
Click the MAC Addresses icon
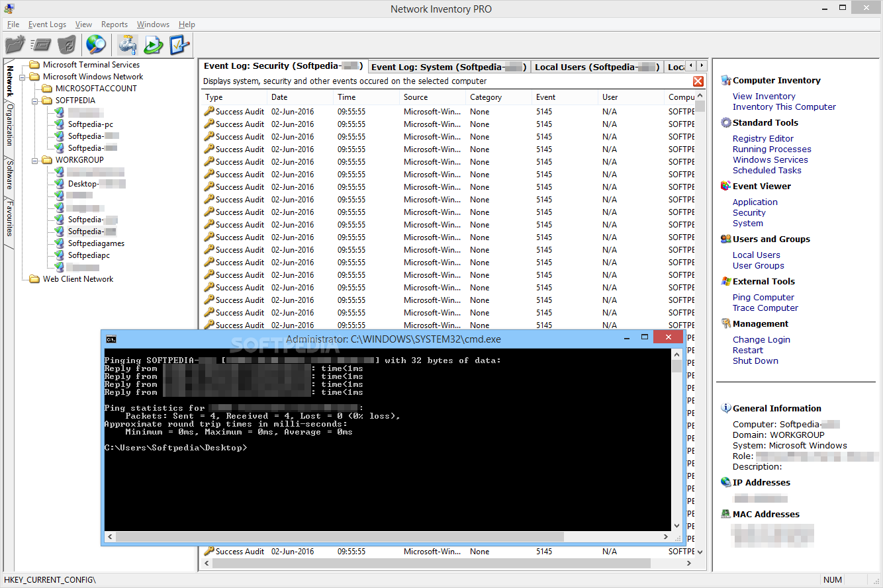pyautogui.click(x=725, y=514)
